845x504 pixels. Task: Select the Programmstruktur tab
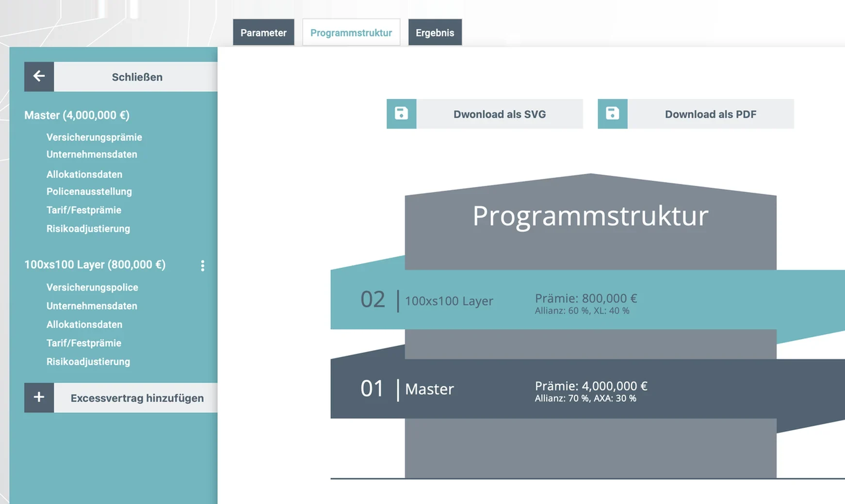point(351,33)
